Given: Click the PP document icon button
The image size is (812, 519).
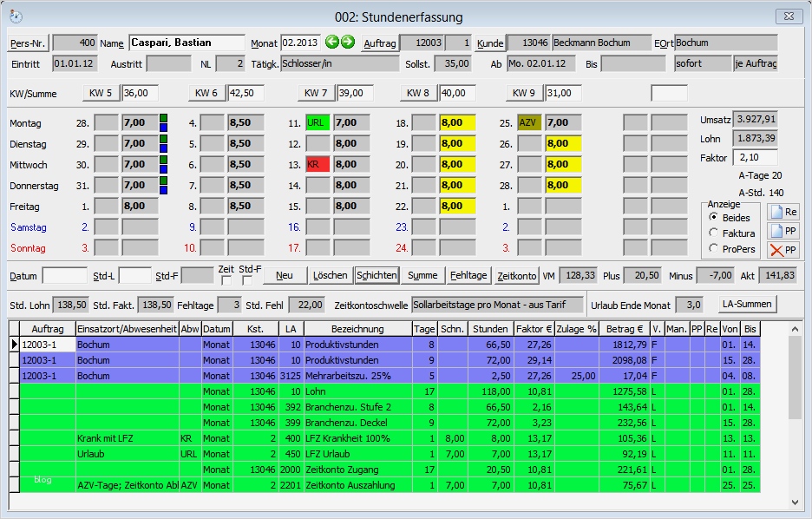Looking at the screenshot, I should point(783,232).
